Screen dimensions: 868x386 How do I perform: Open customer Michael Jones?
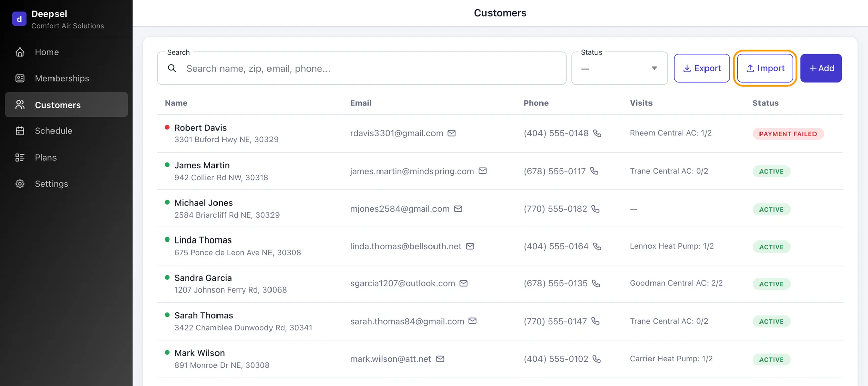pos(203,203)
